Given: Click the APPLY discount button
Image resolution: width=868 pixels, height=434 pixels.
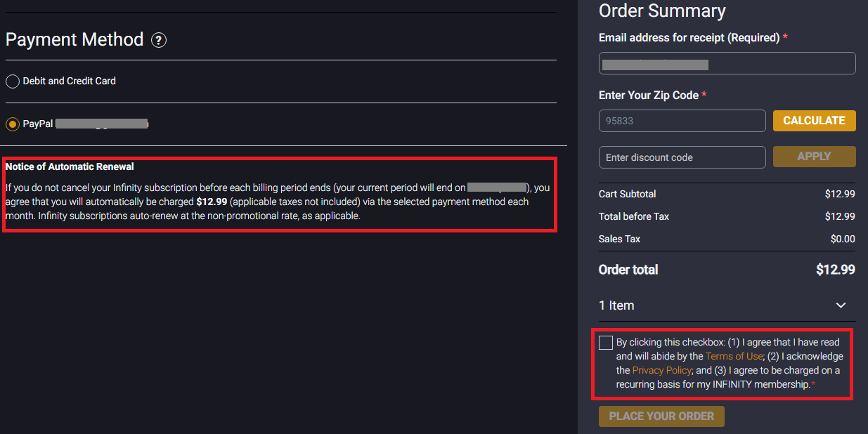Looking at the screenshot, I should tap(814, 157).
